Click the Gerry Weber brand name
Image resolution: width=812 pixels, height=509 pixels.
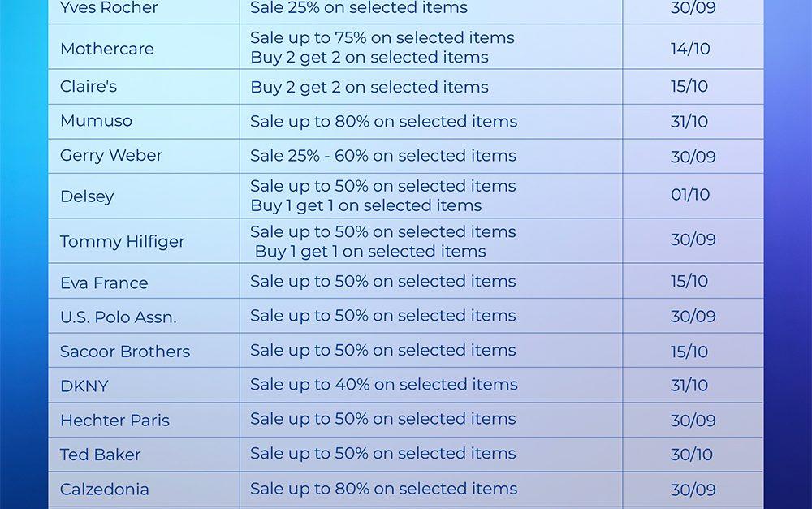pos(111,155)
